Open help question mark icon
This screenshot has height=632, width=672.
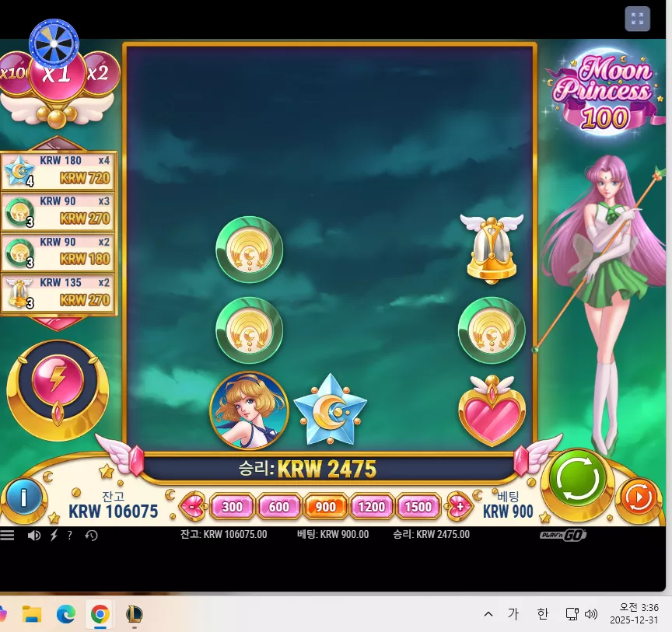[x=69, y=535]
